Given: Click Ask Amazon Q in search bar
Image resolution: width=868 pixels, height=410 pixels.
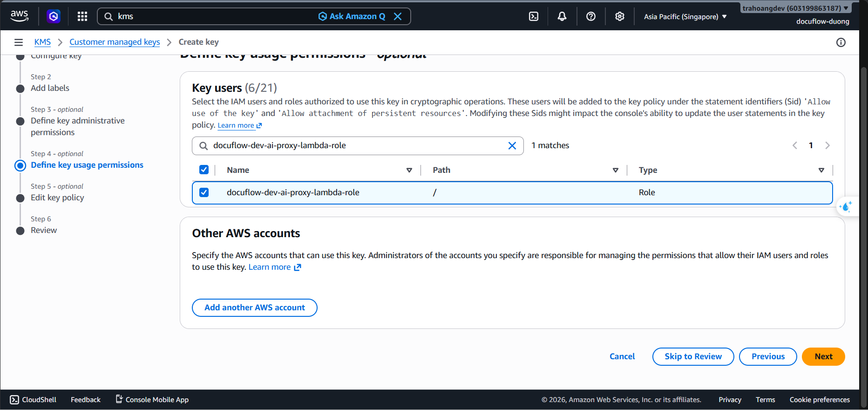Looking at the screenshot, I should pos(352,16).
